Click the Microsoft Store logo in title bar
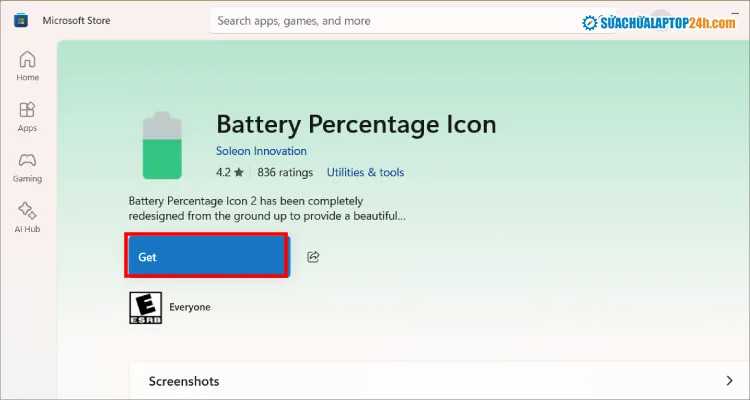 tap(20, 20)
